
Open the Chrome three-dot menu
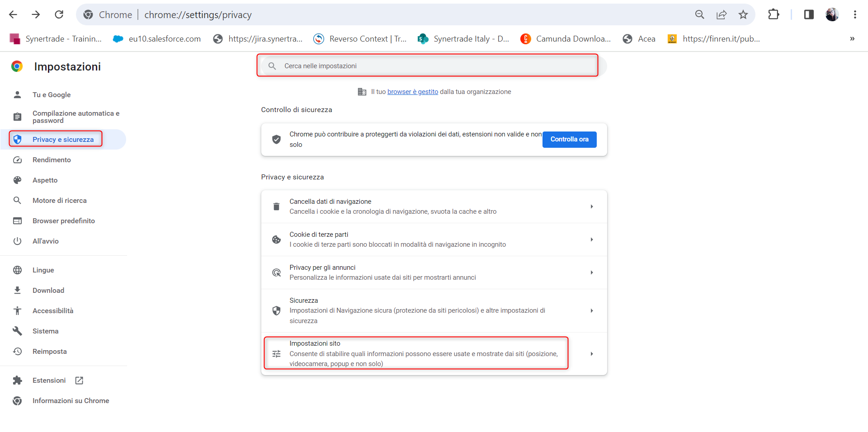pyautogui.click(x=855, y=14)
